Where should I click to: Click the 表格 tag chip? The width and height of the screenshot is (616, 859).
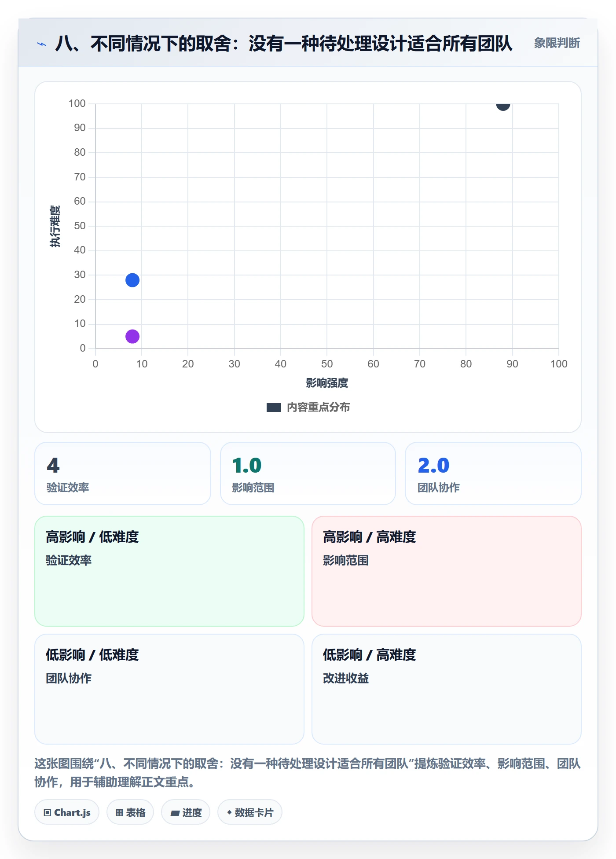(130, 812)
